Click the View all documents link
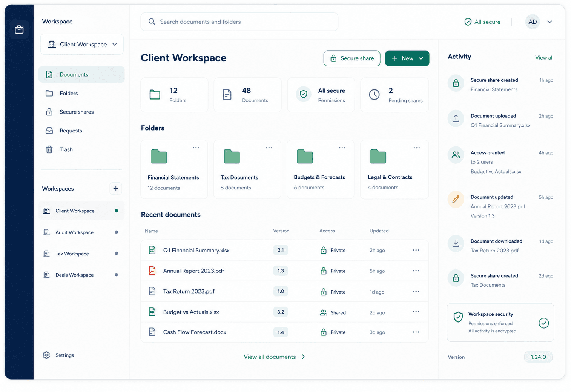This screenshot has height=392, width=571. [x=274, y=357]
